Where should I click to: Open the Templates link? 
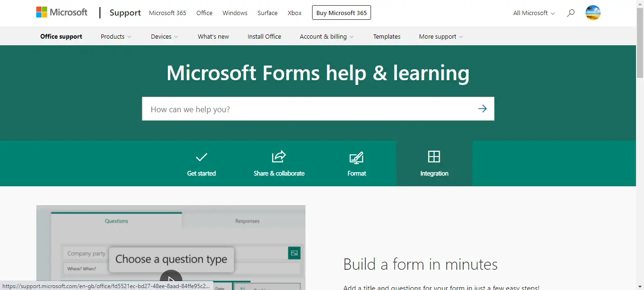coord(387,37)
